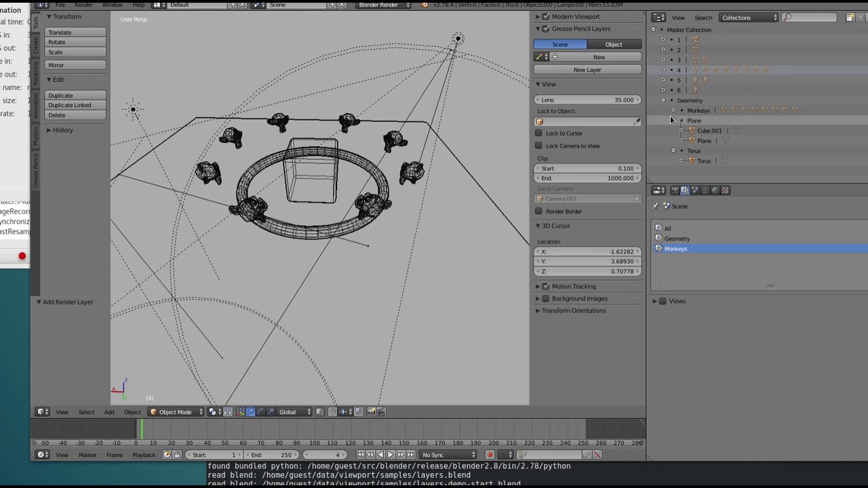Click the play animation forward icon
Image resolution: width=868 pixels, height=488 pixels.
click(x=390, y=455)
